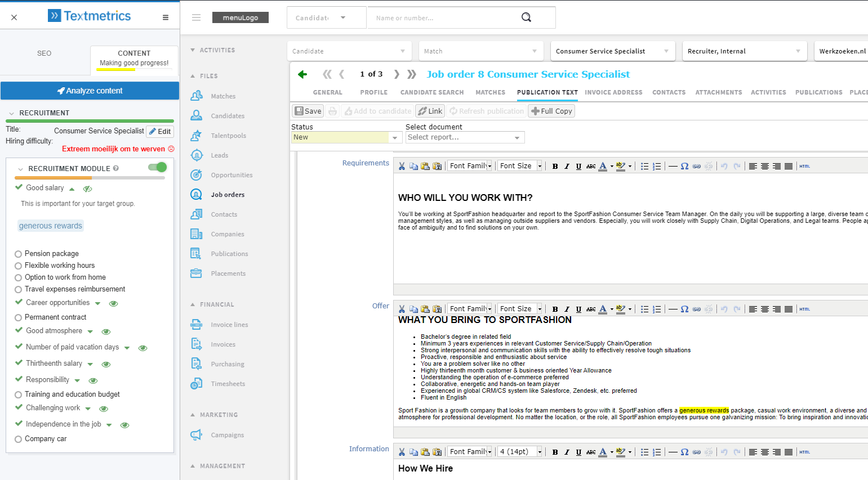Open the Matches sidebar icon
This screenshot has height=480, width=868.
tap(196, 96)
